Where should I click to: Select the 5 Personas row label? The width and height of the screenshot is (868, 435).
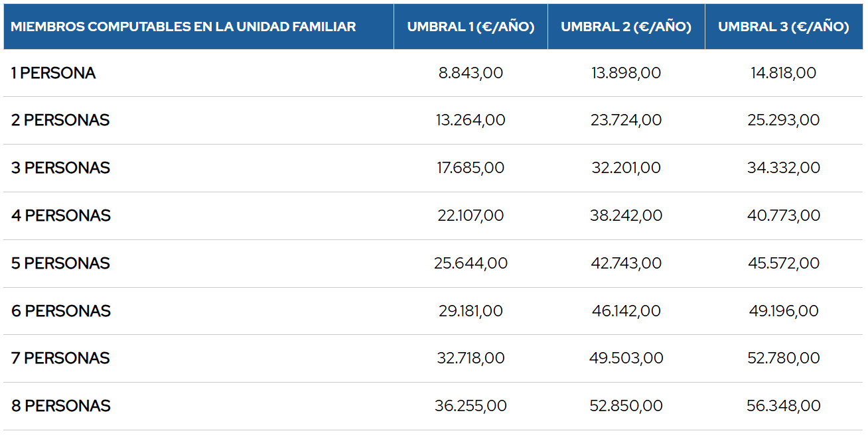(60, 263)
